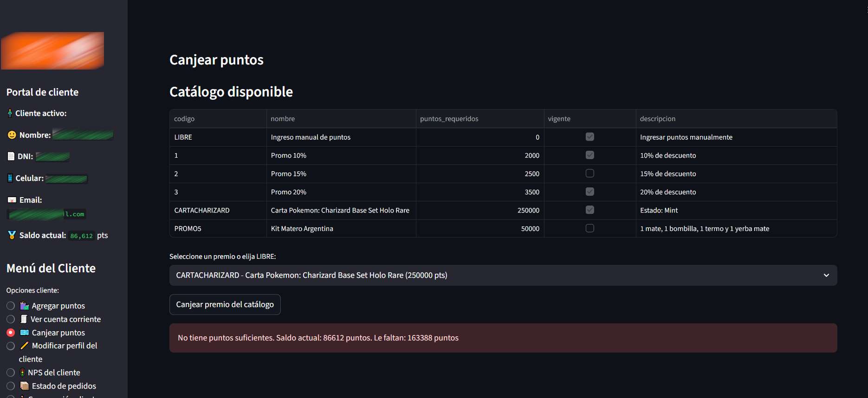Select the Agregar puntos radio option

click(11, 306)
